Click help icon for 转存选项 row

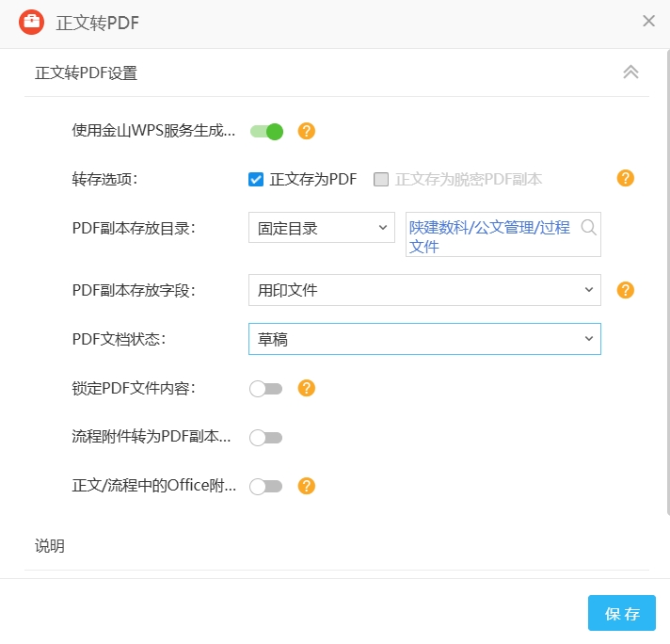click(x=626, y=179)
